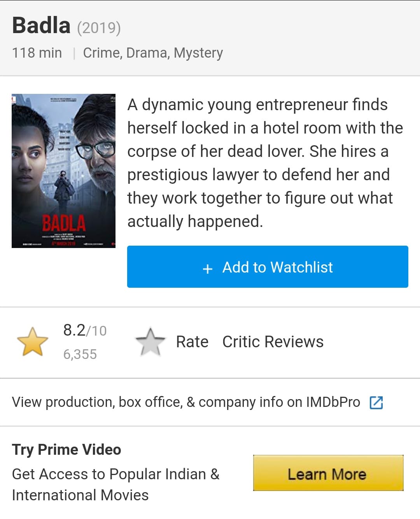420x519 pixels.
Task: Select the Mystery genre link
Action: tap(198, 53)
